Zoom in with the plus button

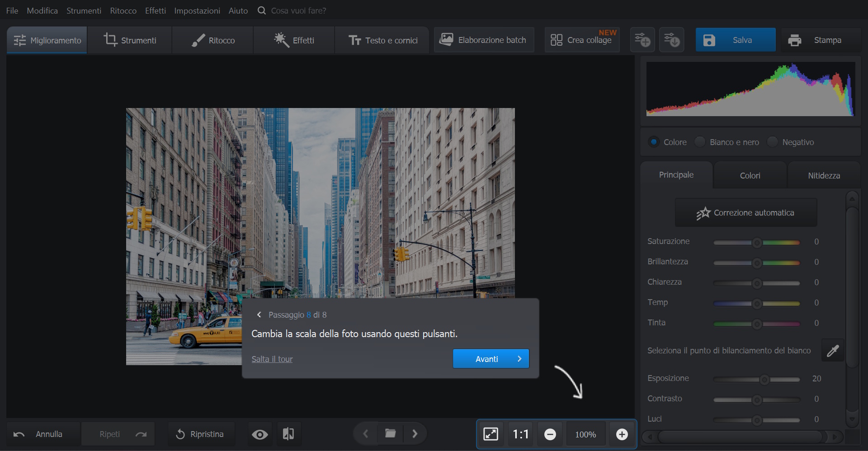(x=622, y=434)
